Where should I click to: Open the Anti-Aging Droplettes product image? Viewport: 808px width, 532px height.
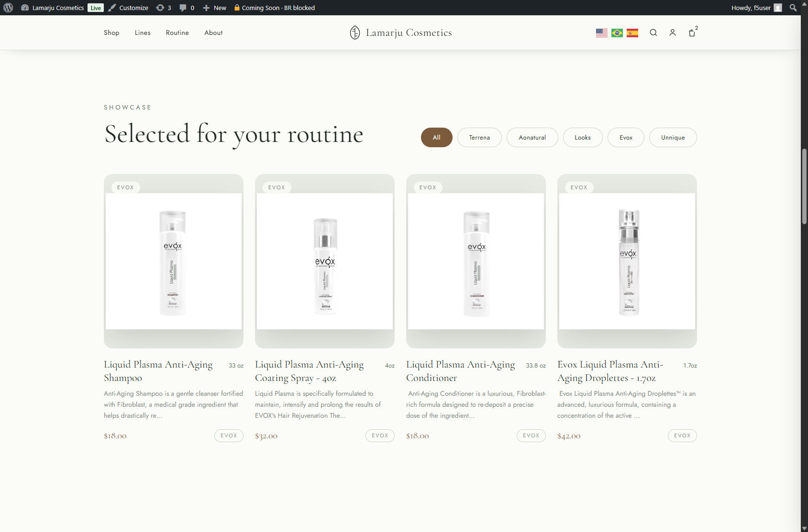(627, 261)
